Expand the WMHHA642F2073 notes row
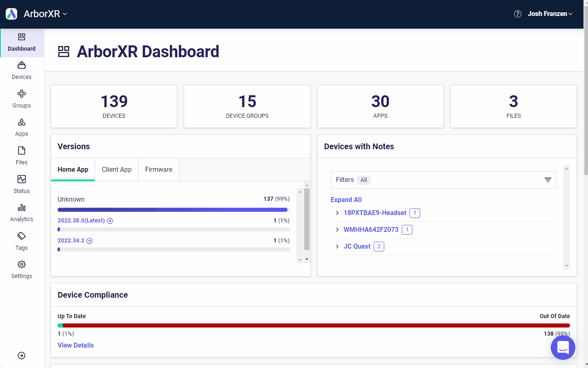588x368 pixels. pyautogui.click(x=337, y=230)
